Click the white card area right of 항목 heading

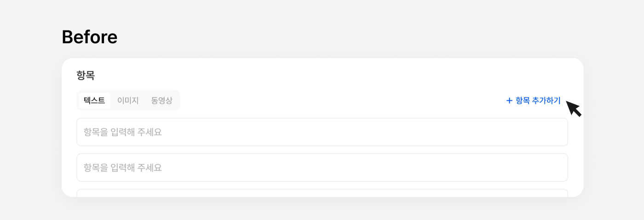(x=322, y=76)
